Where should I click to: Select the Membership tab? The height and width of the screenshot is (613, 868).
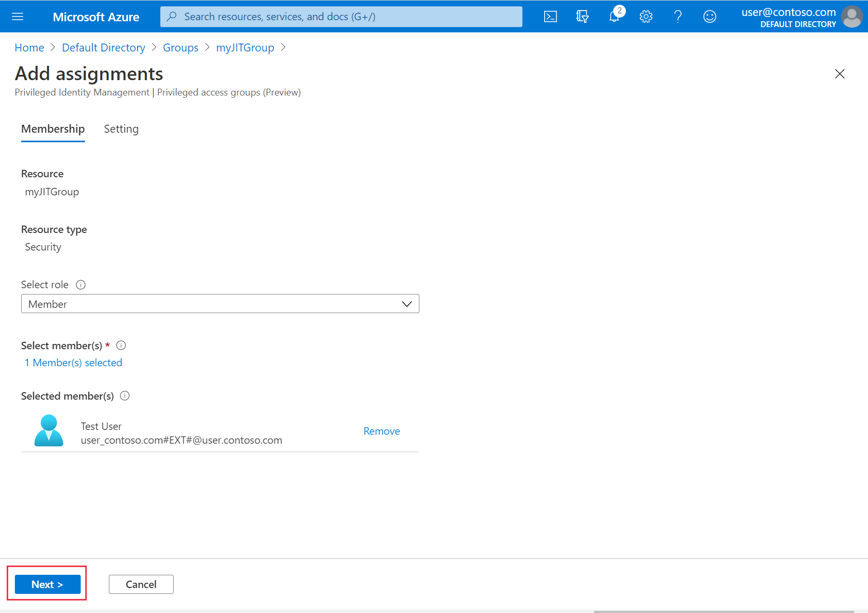(53, 129)
